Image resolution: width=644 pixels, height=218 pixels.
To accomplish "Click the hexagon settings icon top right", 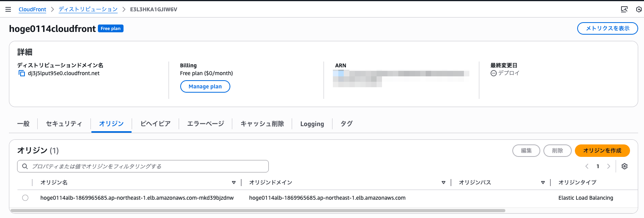I will click(639, 9).
